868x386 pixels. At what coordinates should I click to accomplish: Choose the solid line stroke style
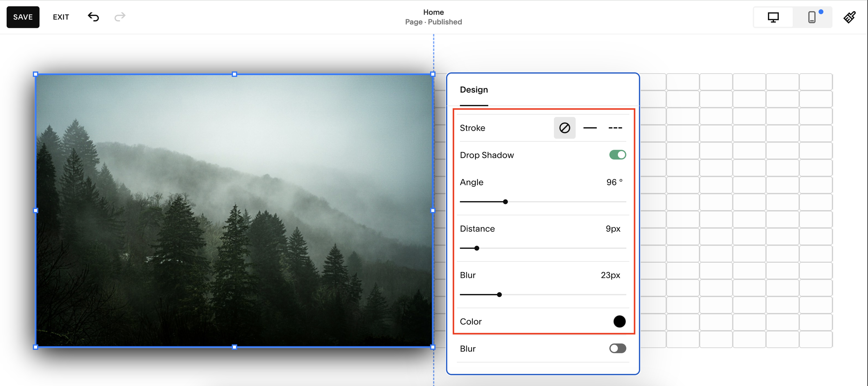tap(590, 128)
